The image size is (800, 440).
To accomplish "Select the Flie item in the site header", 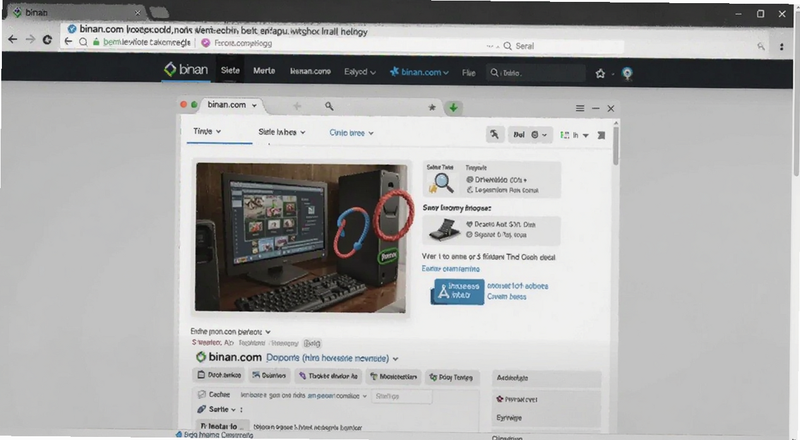I will (x=468, y=73).
